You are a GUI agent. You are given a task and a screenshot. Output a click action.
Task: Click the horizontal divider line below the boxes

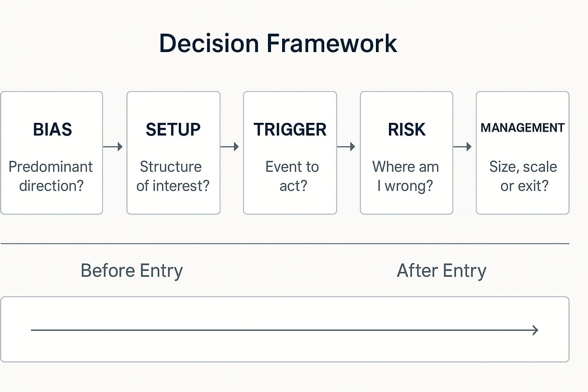tap(285, 243)
